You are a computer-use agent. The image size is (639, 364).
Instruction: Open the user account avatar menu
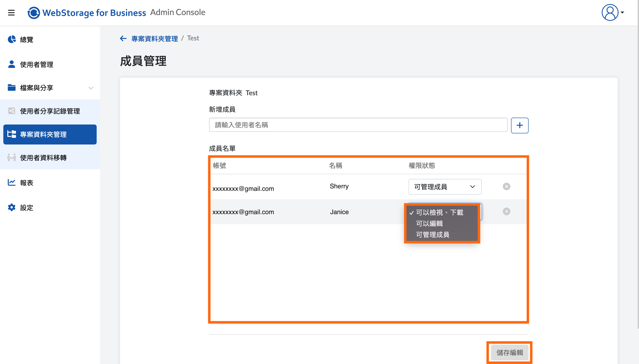tap(610, 12)
